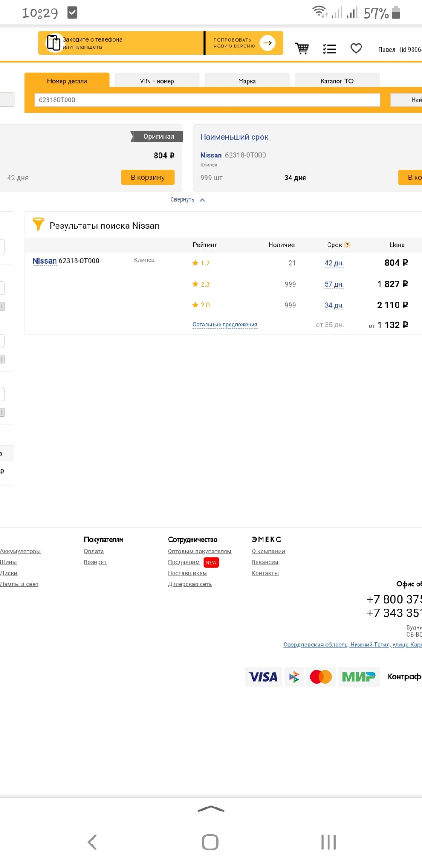This screenshot has height=868, width=422.
Task: Open the 34 дн. delivery term link
Action: pos(334,305)
